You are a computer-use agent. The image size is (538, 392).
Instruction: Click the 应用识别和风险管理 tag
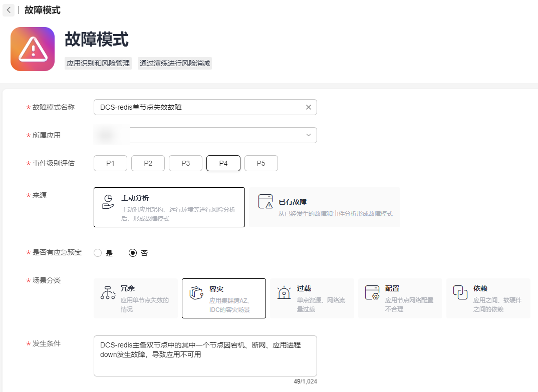coord(98,63)
